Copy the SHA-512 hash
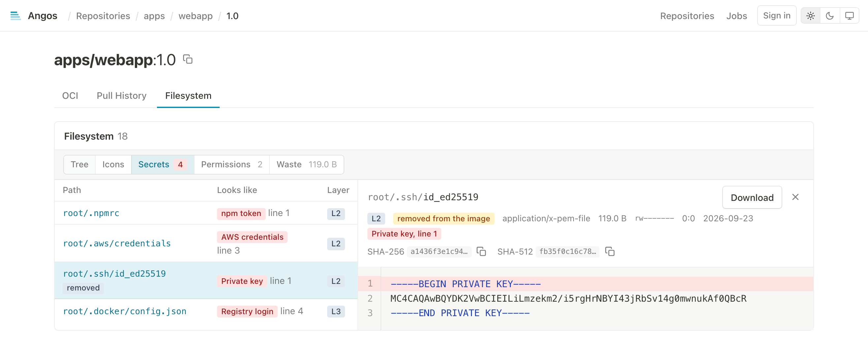The width and height of the screenshot is (868, 357). [x=610, y=251]
